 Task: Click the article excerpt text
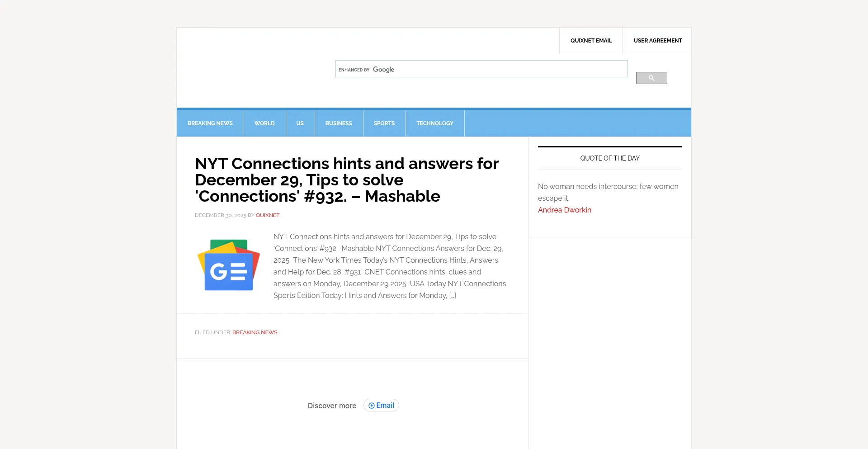389,266
